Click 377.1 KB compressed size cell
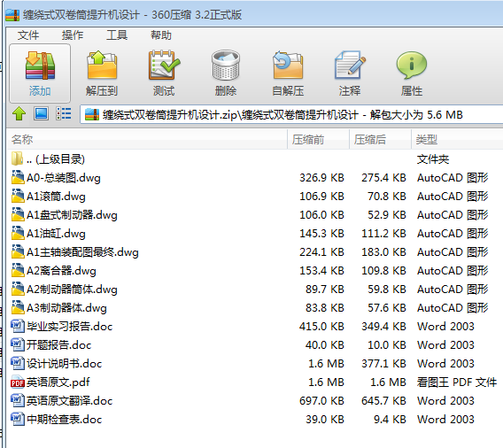 tap(383, 364)
